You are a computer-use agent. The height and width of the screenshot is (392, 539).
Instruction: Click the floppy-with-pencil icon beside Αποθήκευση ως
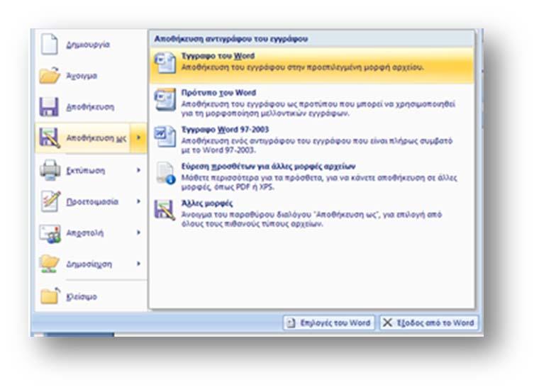(50, 138)
